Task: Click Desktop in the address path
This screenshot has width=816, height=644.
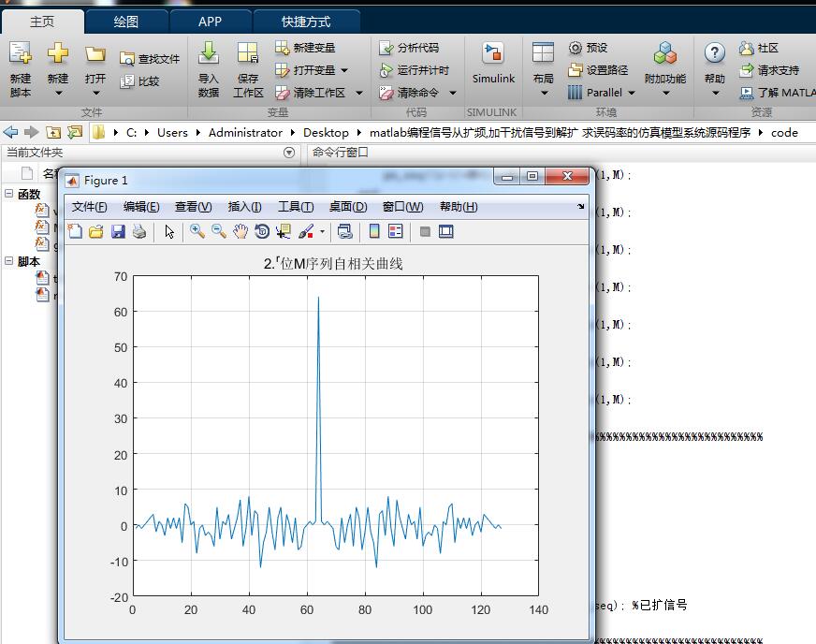Action: 326,133
